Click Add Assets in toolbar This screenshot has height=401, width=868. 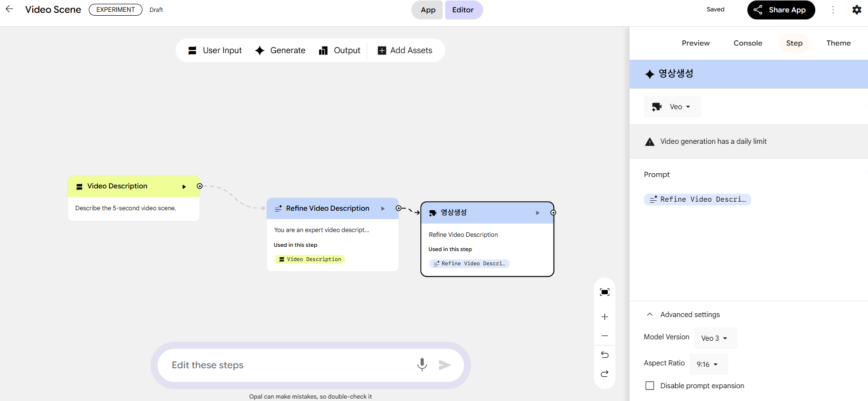pyautogui.click(x=405, y=50)
